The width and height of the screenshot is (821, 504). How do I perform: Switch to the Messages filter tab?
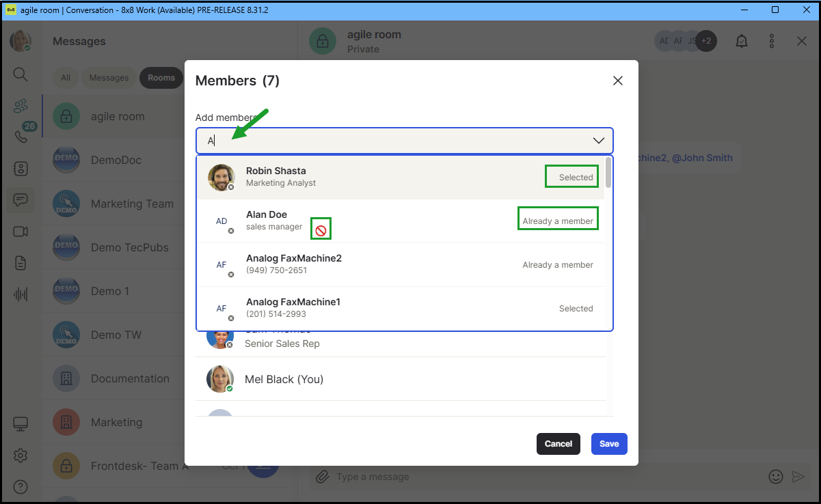(109, 78)
